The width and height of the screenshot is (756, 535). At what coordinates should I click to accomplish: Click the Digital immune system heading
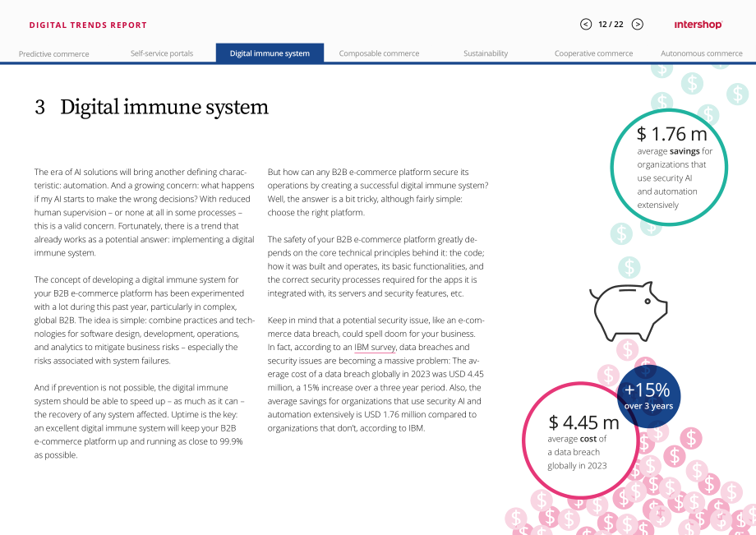[x=151, y=107]
